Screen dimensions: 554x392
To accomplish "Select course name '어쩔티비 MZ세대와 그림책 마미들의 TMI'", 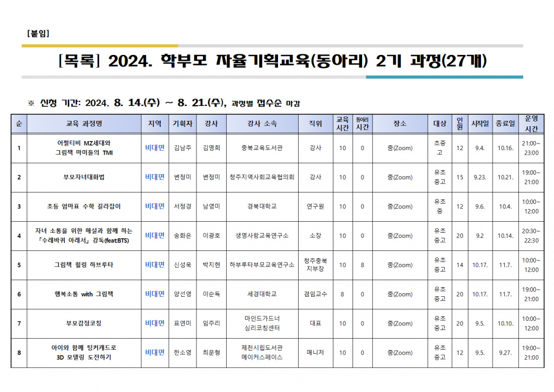I will pos(84,148).
